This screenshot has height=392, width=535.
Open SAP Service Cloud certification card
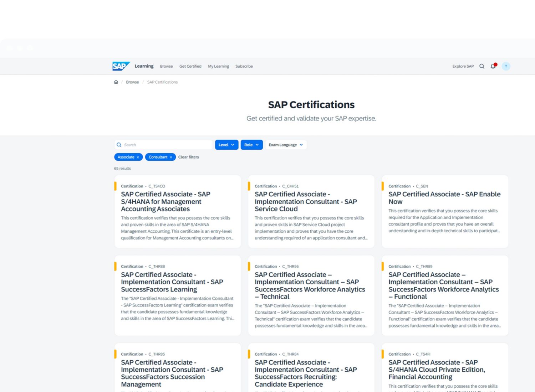306,202
